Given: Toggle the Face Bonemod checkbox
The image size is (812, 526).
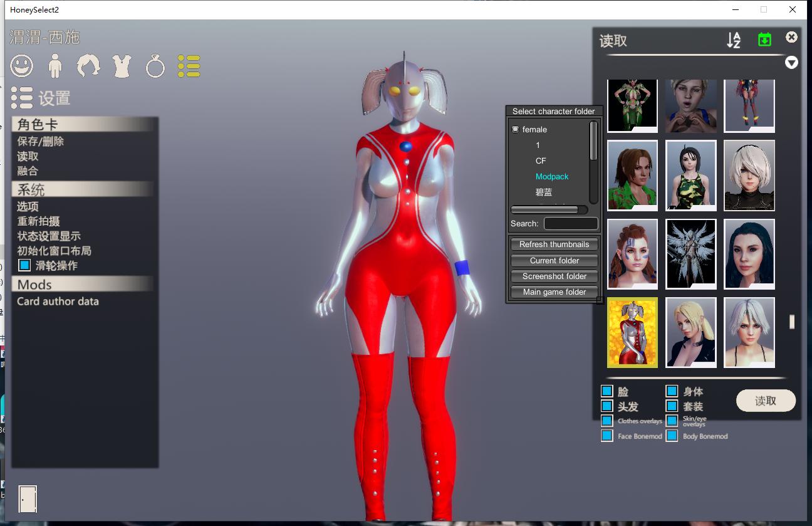Looking at the screenshot, I should (606, 436).
